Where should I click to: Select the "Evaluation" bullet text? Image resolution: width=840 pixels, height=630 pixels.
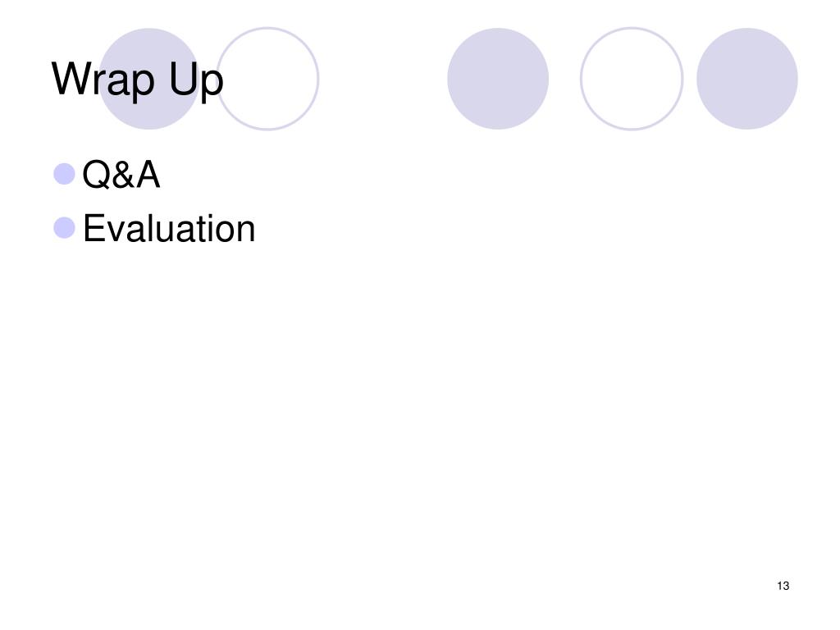[169, 228]
